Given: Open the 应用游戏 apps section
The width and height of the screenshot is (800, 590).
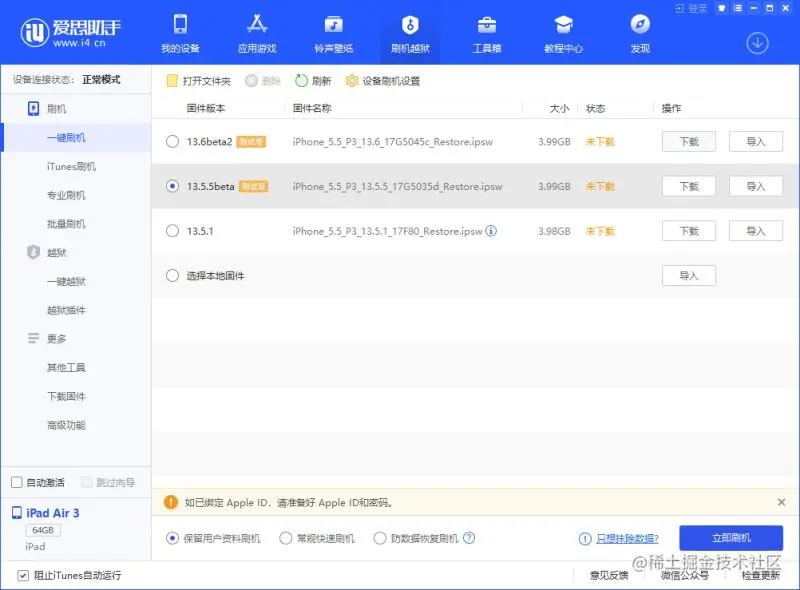Looking at the screenshot, I should tap(257, 34).
